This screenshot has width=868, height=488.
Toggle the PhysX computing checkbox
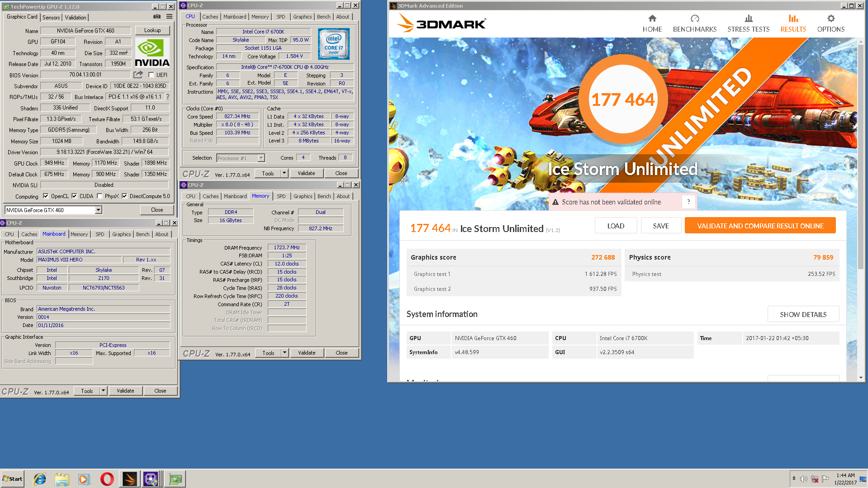[x=100, y=196]
